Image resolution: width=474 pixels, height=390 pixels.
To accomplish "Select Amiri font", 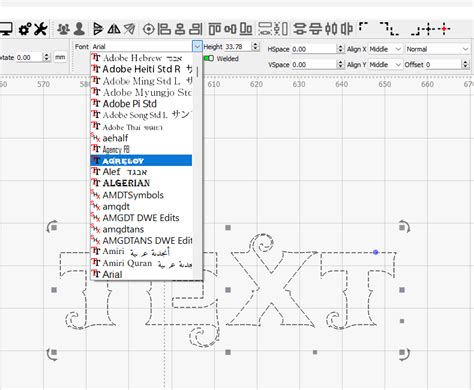I will click(141, 252).
